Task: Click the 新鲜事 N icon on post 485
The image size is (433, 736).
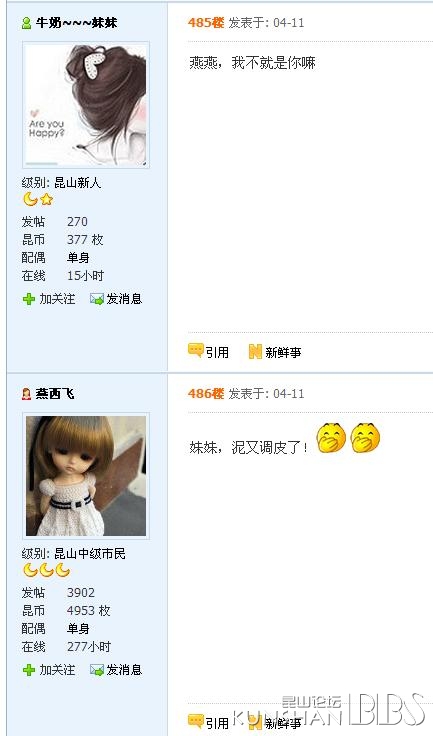Action: [255, 352]
